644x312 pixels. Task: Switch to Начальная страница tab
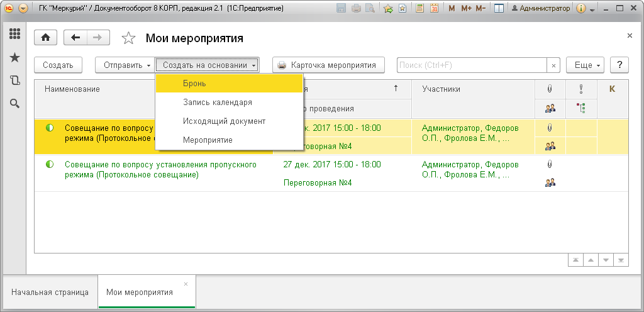(x=50, y=292)
